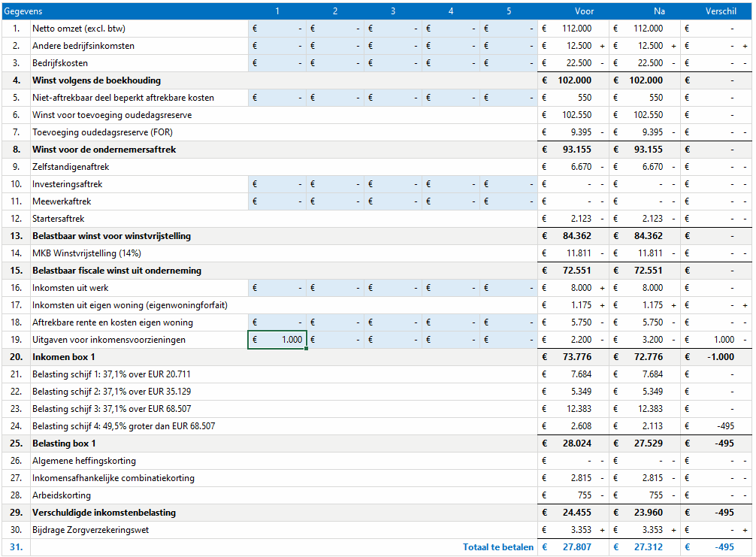Click column 3 input cell for Bedrijfskosten
The image size is (756, 557).
coord(393,63)
